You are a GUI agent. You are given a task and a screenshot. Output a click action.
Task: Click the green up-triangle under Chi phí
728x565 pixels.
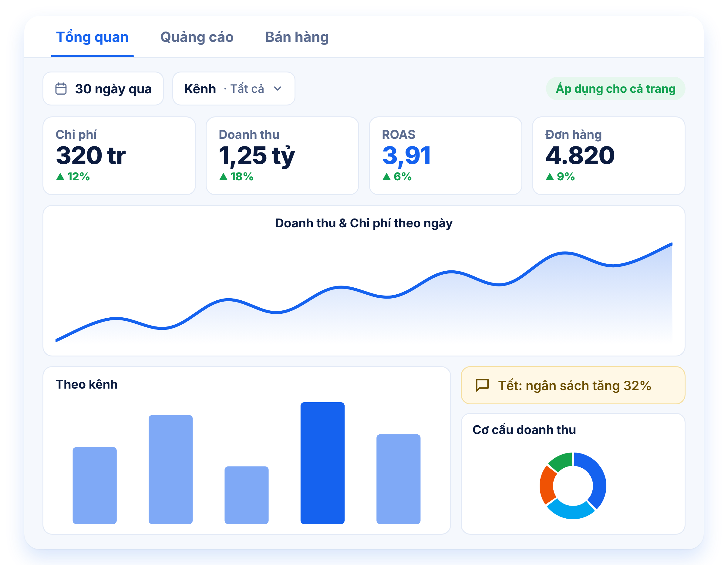tap(60, 176)
